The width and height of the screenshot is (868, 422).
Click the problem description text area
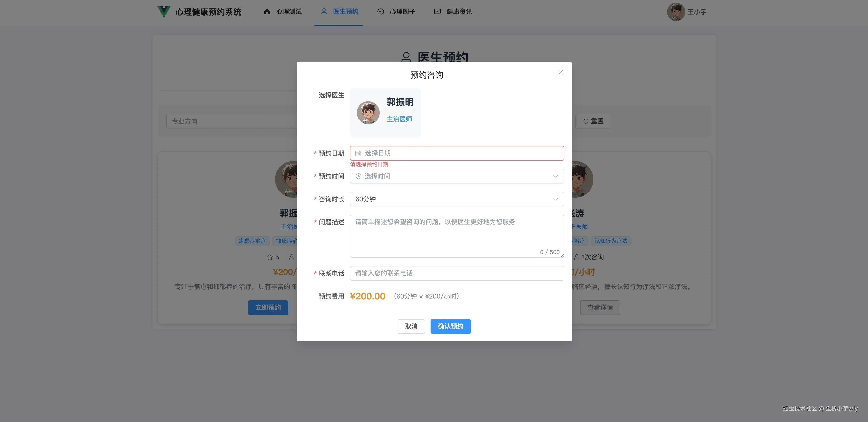[x=457, y=236]
